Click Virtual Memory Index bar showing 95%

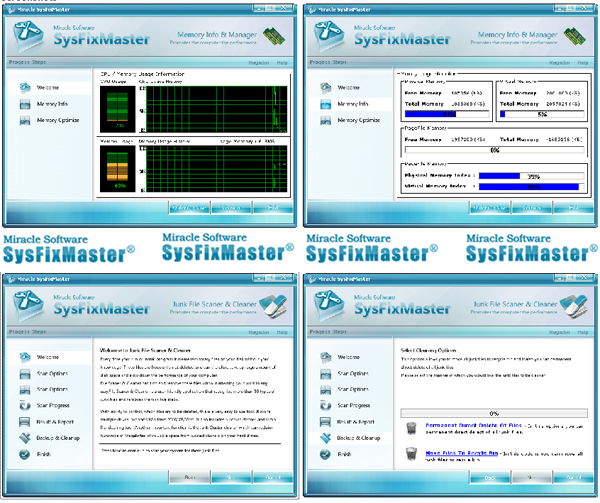click(x=532, y=187)
